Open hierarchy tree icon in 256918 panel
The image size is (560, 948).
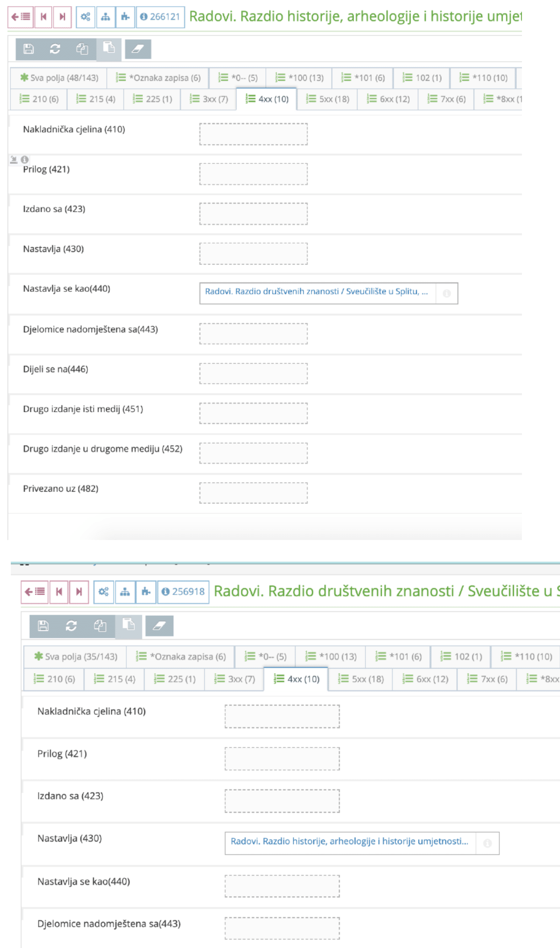125,591
